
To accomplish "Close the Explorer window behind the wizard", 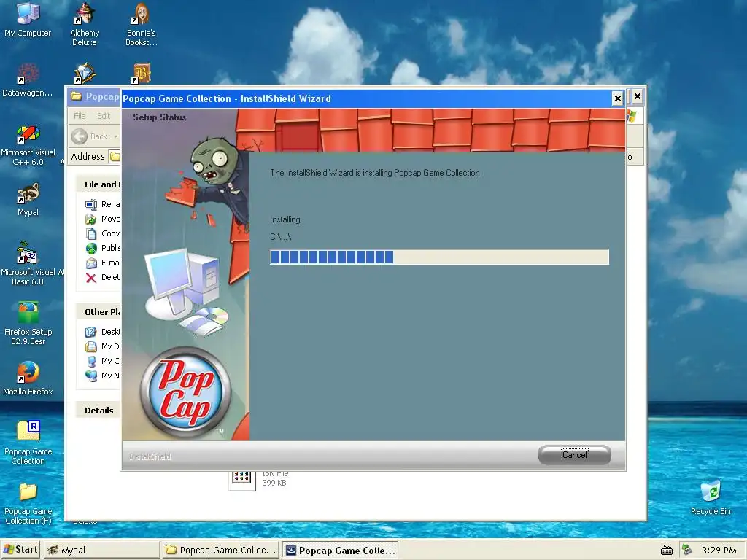I will click(x=638, y=97).
